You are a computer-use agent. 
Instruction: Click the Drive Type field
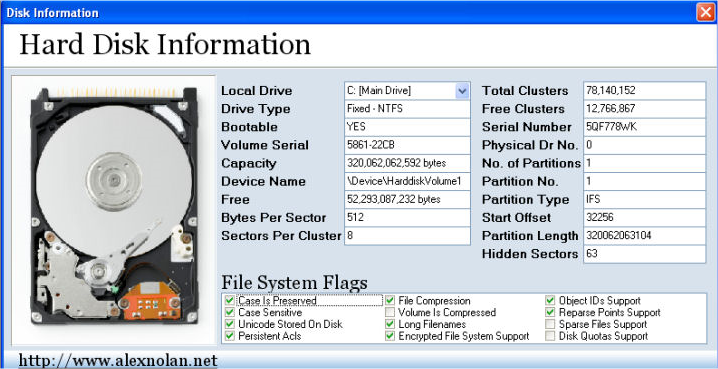(x=407, y=109)
